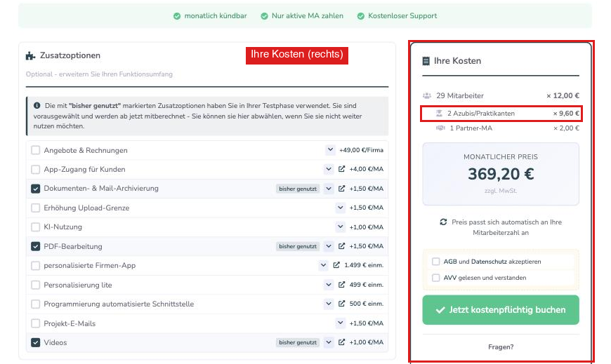
Task: Open external link for Dokumenten- & Mail-Archivierung
Action: (341, 189)
